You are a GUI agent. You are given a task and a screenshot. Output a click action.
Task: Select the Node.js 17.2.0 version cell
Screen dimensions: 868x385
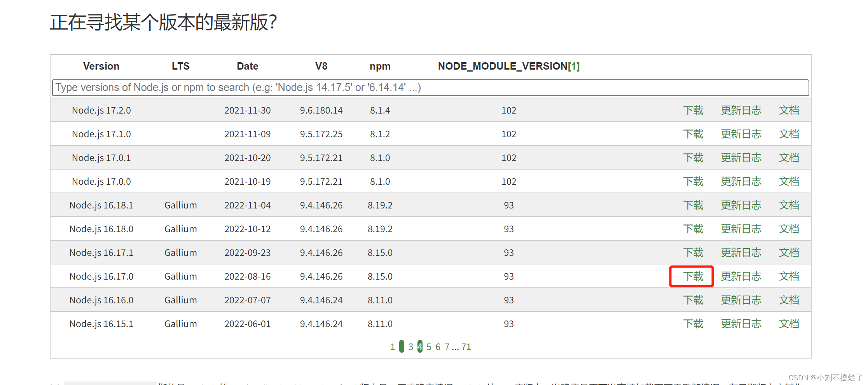tap(101, 110)
